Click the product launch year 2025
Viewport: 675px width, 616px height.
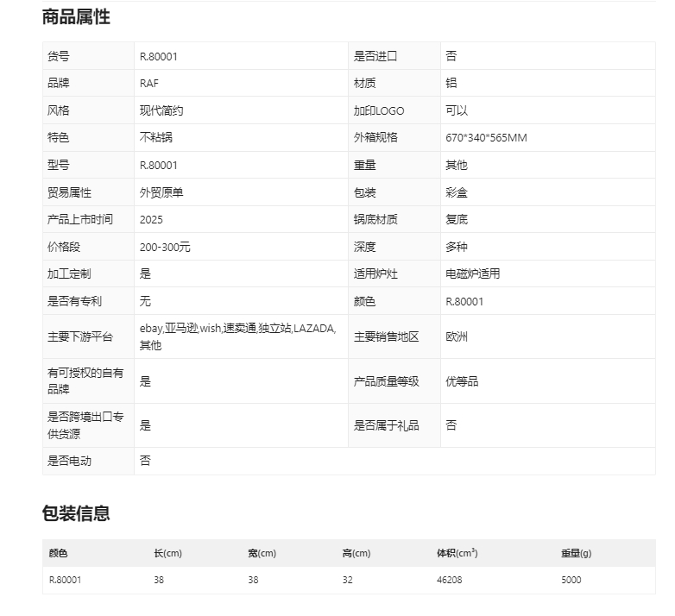(x=151, y=220)
